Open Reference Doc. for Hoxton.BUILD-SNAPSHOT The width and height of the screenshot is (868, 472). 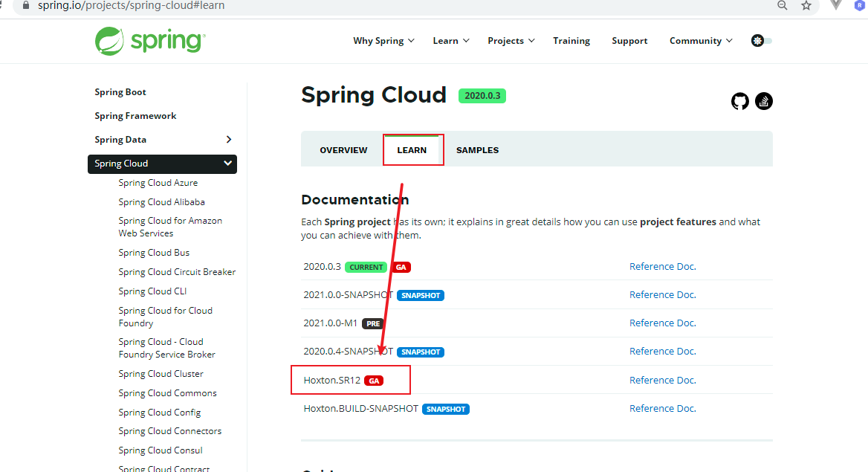(x=663, y=408)
